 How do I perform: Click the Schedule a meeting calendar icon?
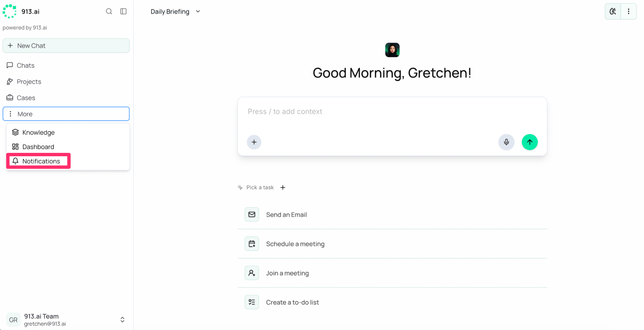click(252, 244)
